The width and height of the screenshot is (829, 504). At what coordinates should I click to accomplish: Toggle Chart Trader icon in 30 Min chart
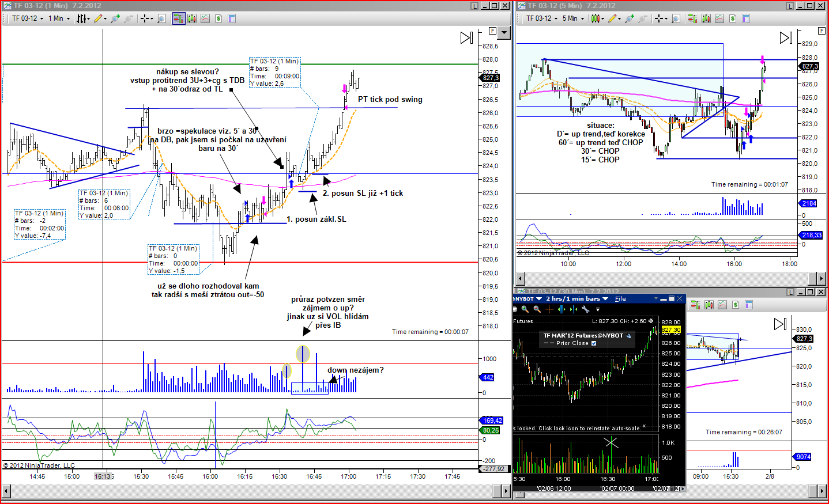[695, 305]
